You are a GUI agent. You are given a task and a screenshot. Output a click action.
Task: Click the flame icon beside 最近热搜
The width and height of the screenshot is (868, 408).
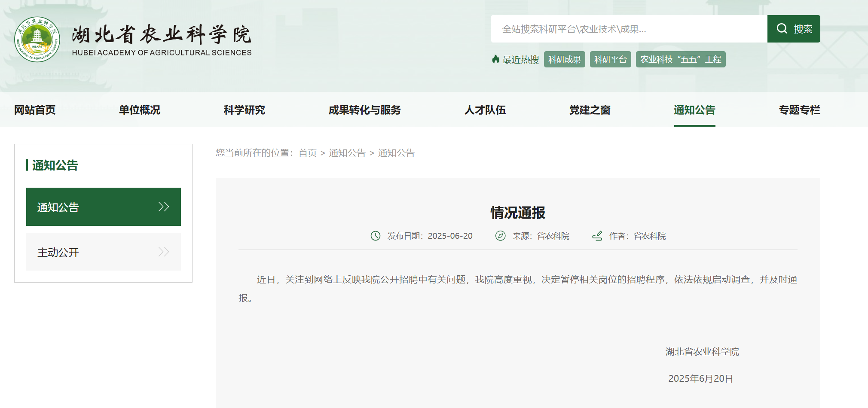tap(495, 59)
